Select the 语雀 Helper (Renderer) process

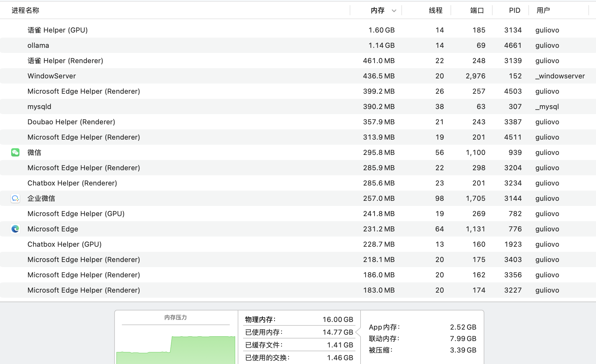click(x=298, y=61)
